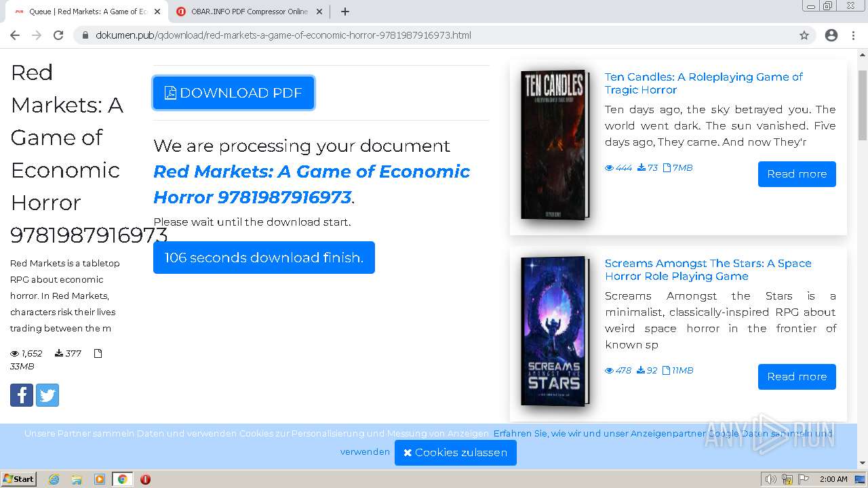Viewport: 868px width, 488px height.
Task: Open File Explorer from the taskbar
Action: point(77,479)
